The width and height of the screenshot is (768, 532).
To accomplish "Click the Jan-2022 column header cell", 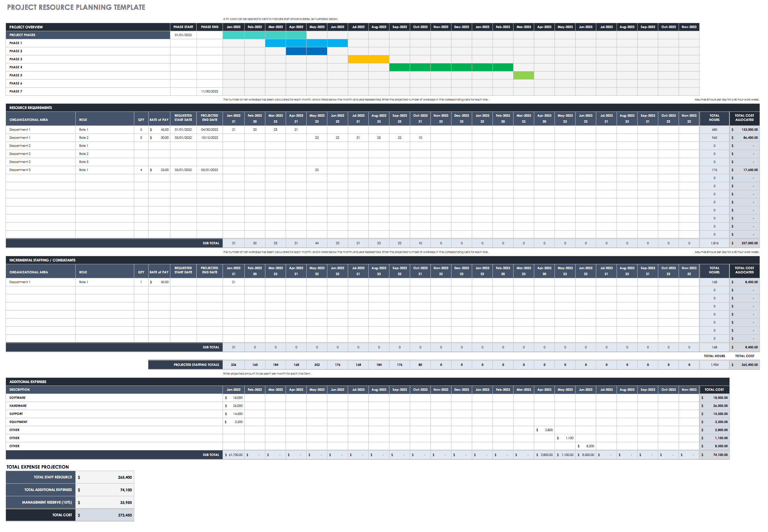I will click(x=233, y=27).
